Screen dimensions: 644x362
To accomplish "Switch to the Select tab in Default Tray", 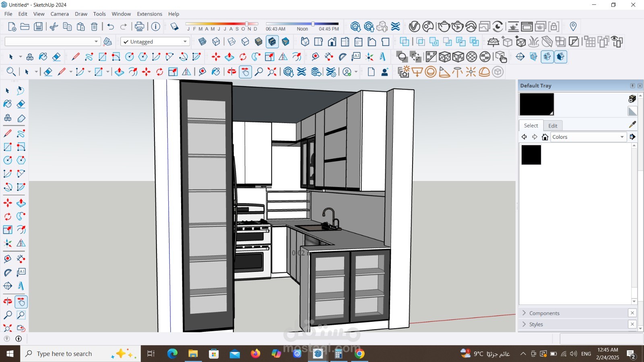I will 531,125.
